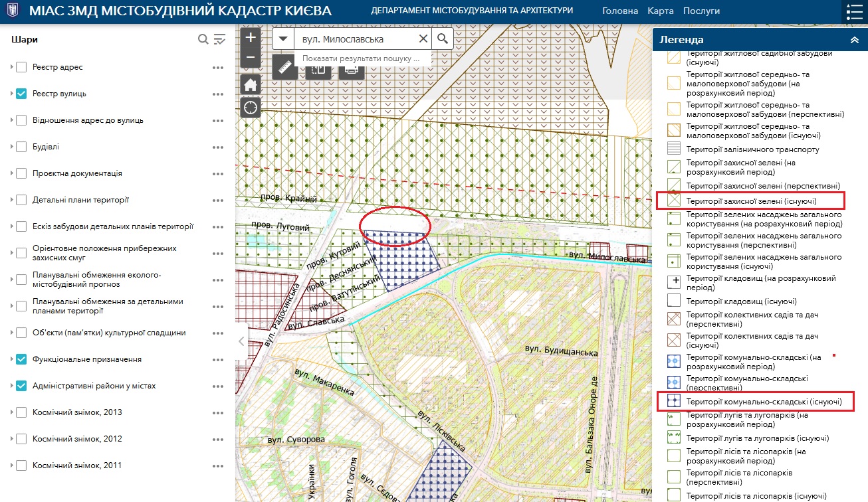The width and height of the screenshot is (868, 502).
Task: Search layers using magnifier icon
Action: pos(203,40)
